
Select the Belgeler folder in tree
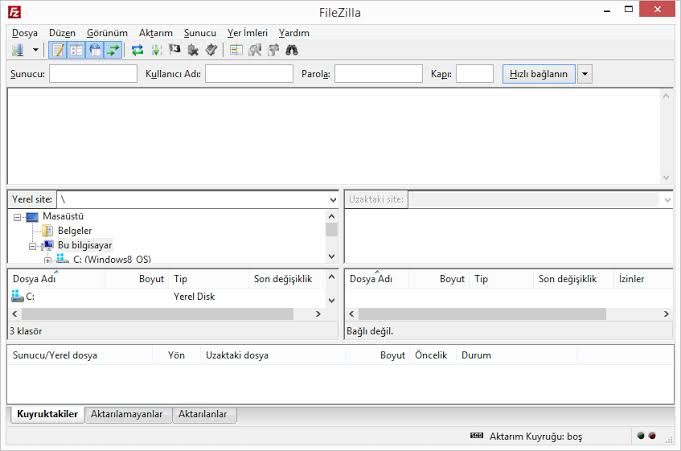75,231
